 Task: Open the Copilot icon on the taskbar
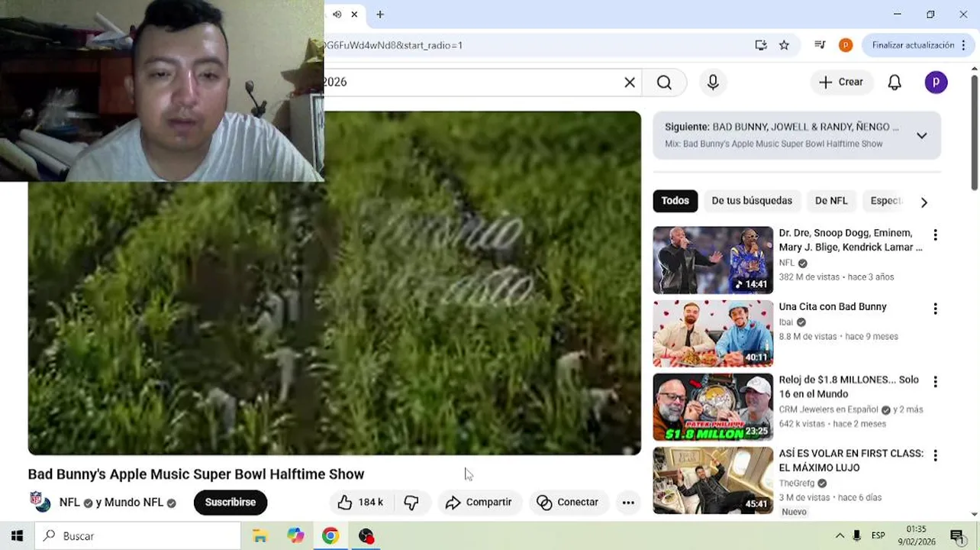click(295, 536)
